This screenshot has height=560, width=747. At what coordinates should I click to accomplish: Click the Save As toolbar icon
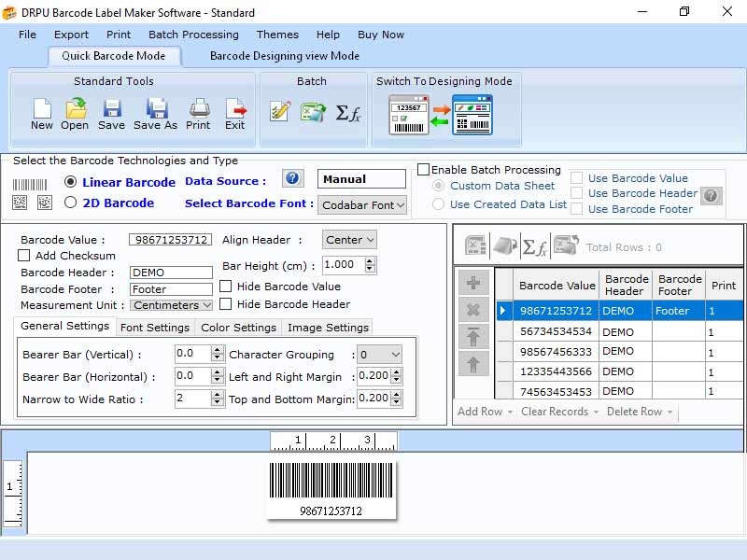pos(155,110)
